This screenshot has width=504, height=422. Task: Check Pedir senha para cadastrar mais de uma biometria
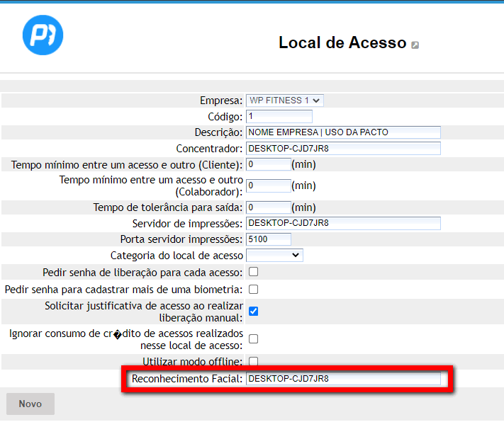coord(253,290)
